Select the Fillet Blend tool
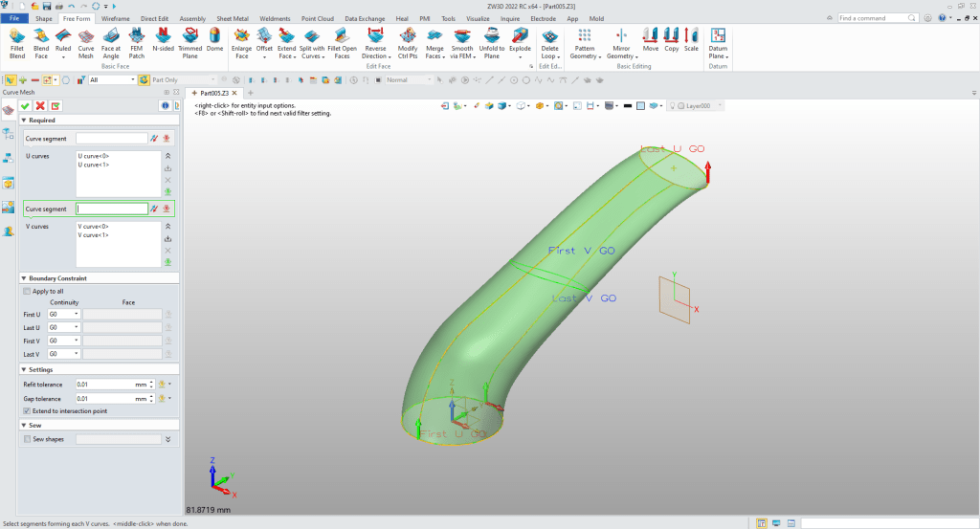 click(17, 42)
